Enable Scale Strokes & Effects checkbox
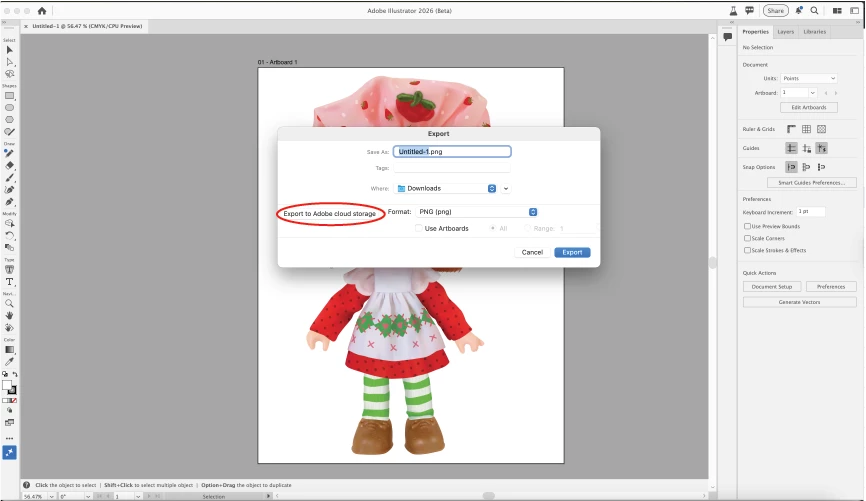The image size is (866, 501). pos(747,251)
